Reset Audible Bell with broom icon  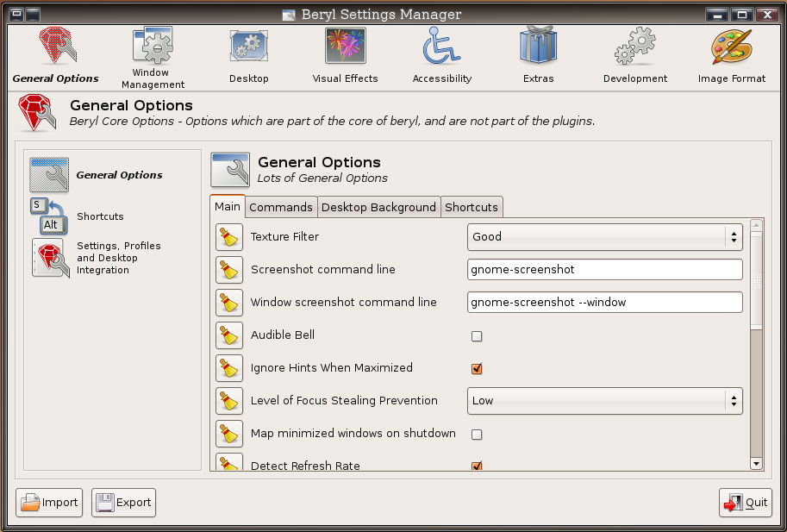coord(229,335)
